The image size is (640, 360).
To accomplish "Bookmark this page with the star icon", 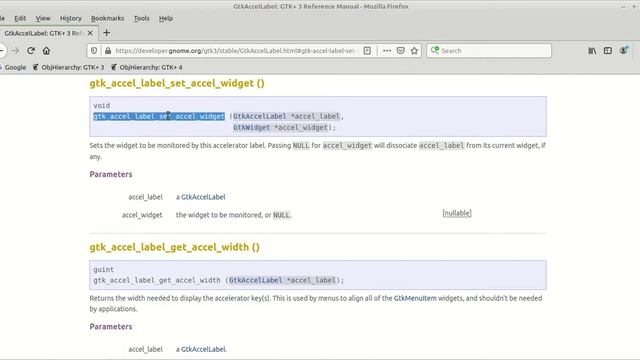I will pos(414,51).
